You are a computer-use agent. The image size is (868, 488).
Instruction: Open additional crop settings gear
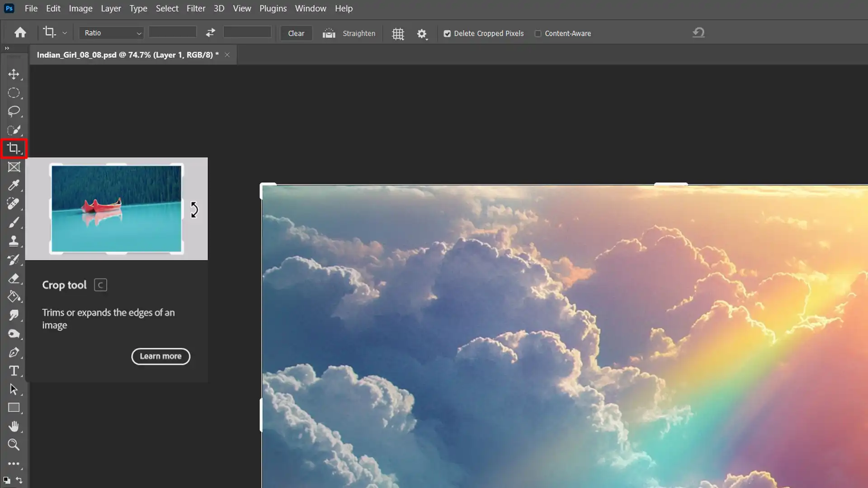point(422,34)
